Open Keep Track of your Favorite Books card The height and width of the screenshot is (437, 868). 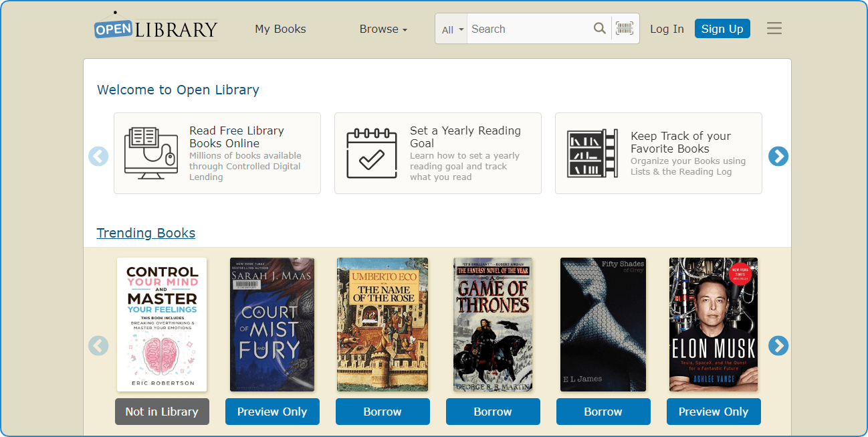pyautogui.click(x=659, y=153)
